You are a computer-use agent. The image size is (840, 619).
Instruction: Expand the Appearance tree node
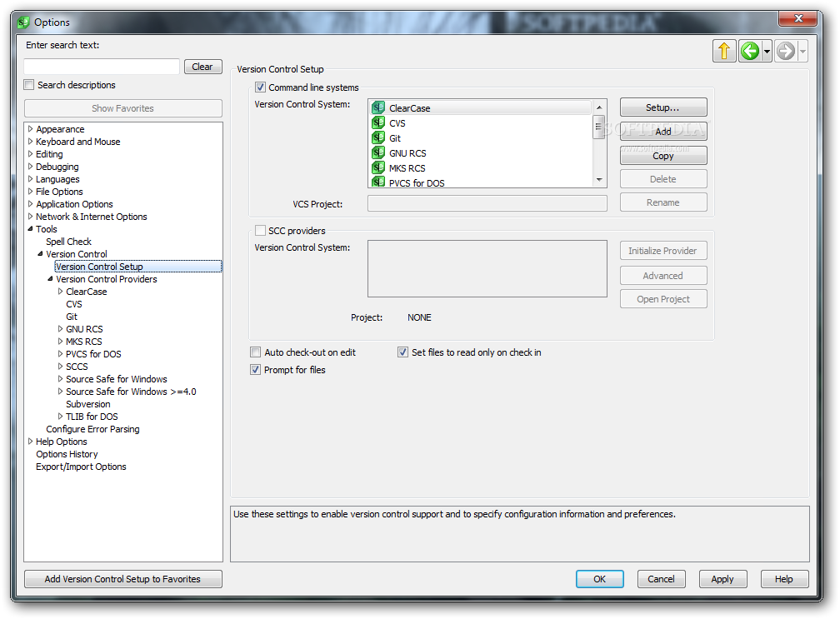(31, 129)
